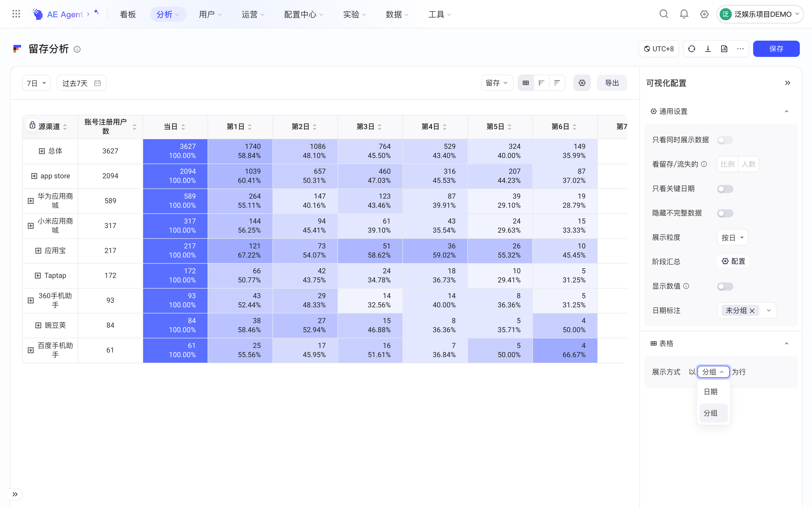Open the 看板 nav item

coord(128,14)
